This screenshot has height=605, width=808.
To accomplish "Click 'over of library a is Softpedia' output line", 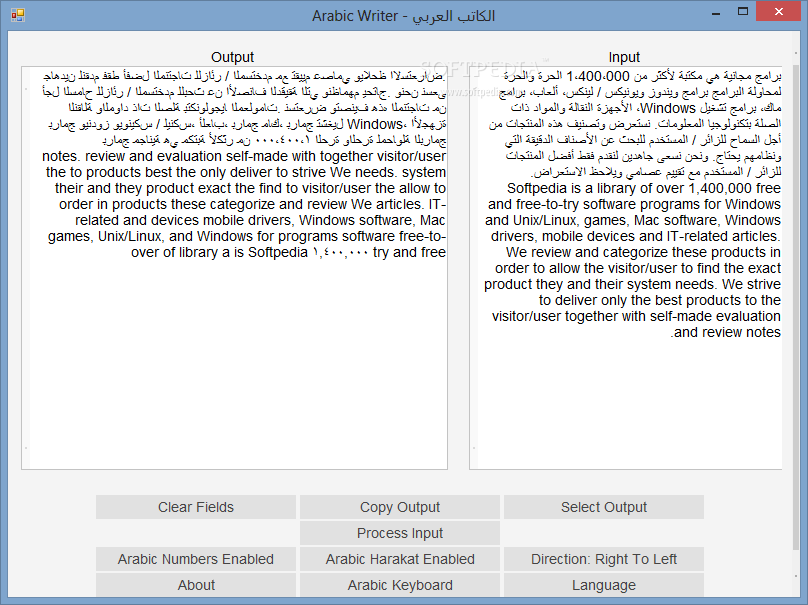I will (289, 253).
